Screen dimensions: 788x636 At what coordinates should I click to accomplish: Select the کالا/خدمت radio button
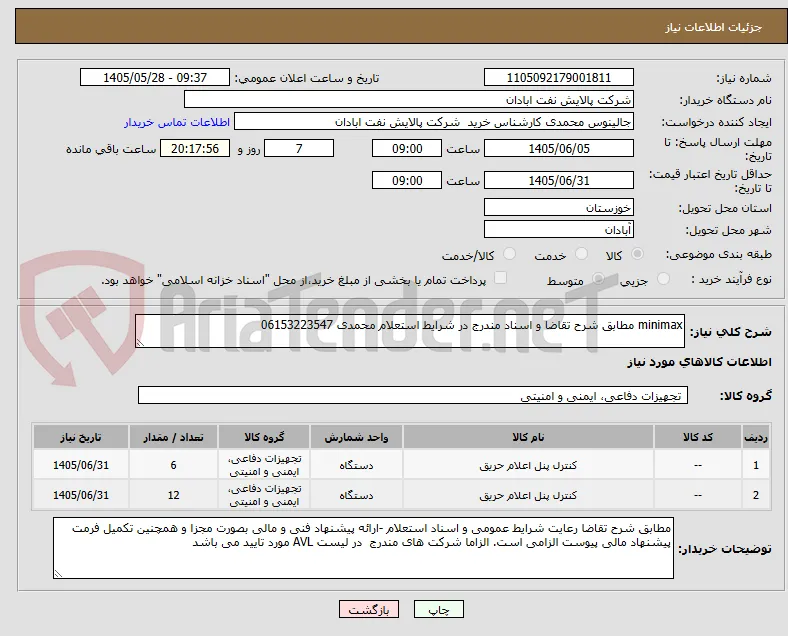point(510,254)
